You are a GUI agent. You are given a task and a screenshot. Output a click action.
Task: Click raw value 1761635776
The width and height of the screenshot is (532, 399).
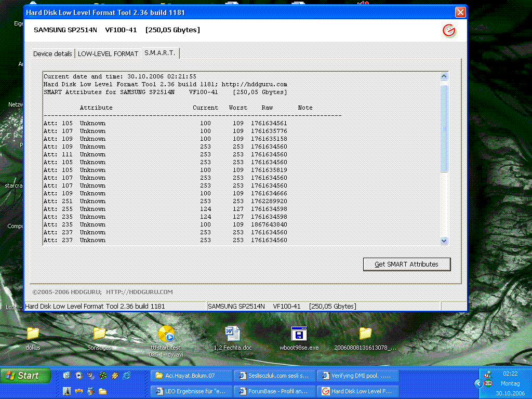click(269, 131)
